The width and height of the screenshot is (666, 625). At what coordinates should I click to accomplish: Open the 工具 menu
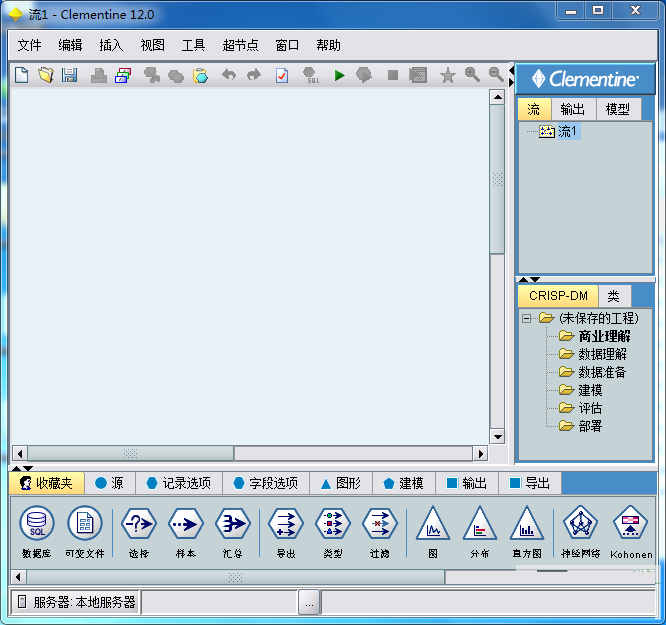(x=193, y=45)
